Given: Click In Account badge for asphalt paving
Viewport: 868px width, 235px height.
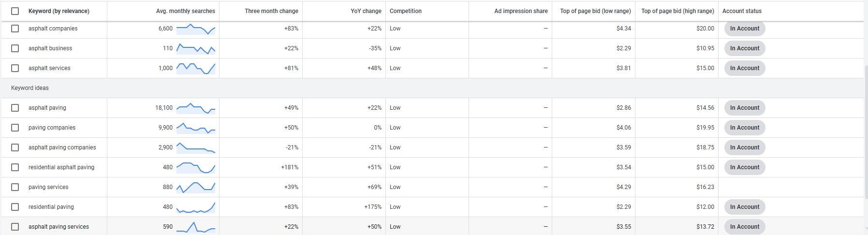Looking at the screenshot, I should tap(745, 108).
